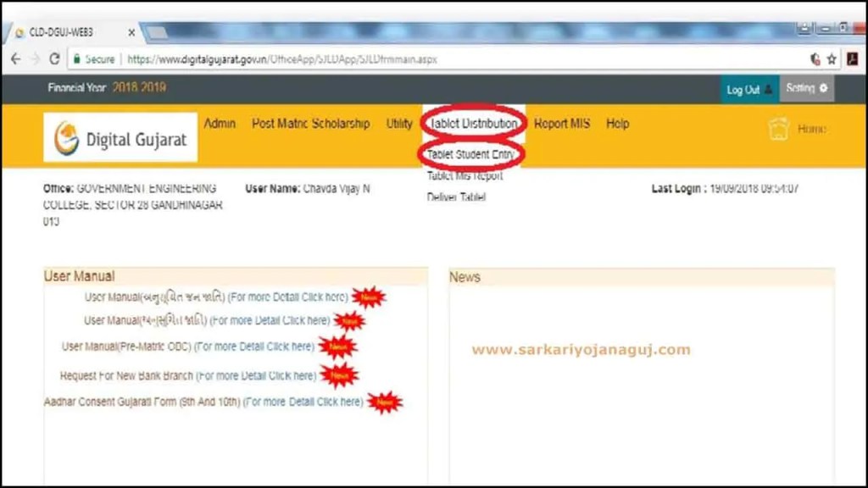The height and width of the screenshot is (488, 868).
Task: Open the Report MIS menu
Action: coord(562,124)
